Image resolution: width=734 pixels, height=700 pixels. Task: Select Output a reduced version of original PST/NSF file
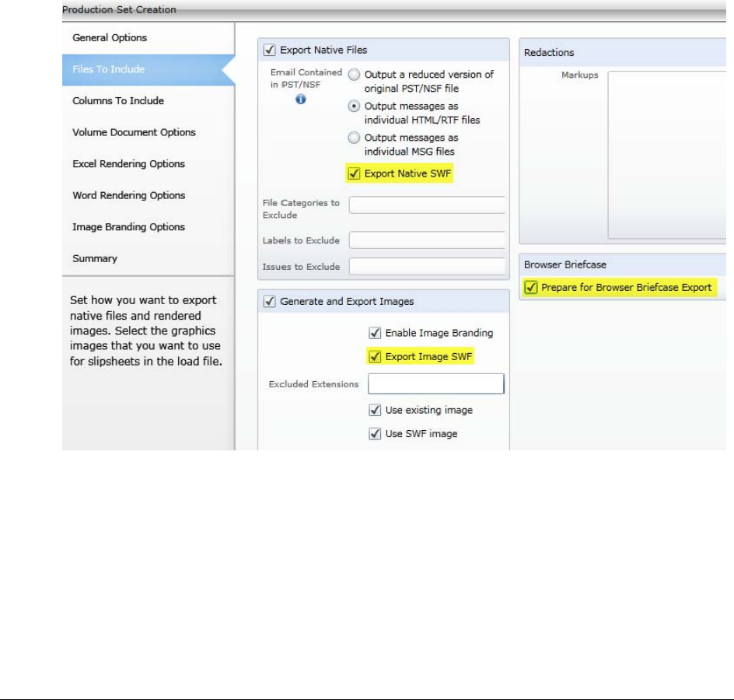[354, 75]
